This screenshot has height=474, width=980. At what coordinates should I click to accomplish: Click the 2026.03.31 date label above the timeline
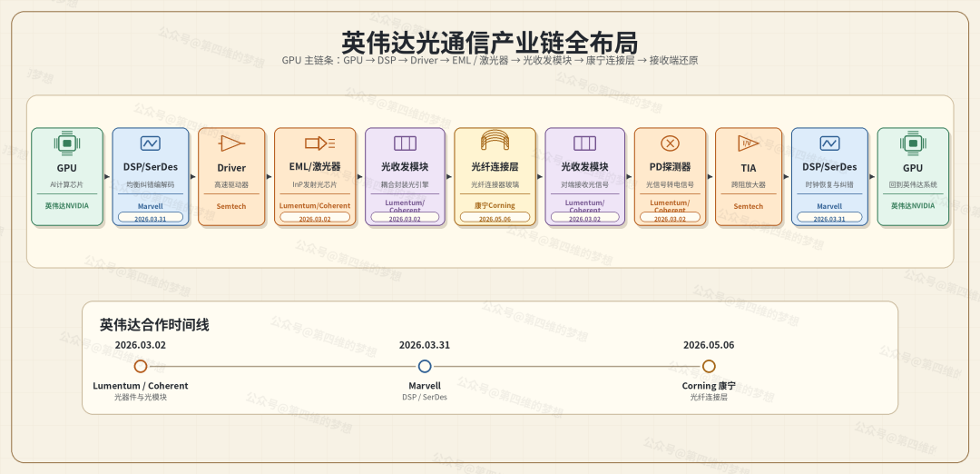(425, 344)
